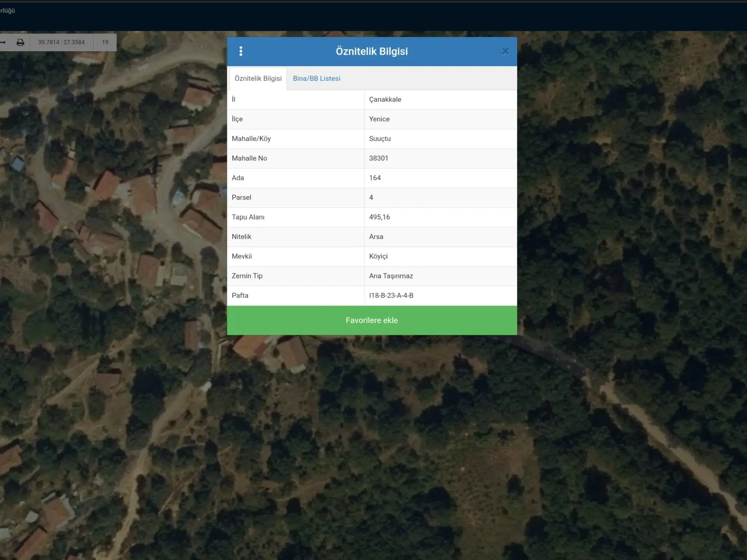Click the Parsel value 4
Viewport: 747px width, 560px height.
(371, 198)
